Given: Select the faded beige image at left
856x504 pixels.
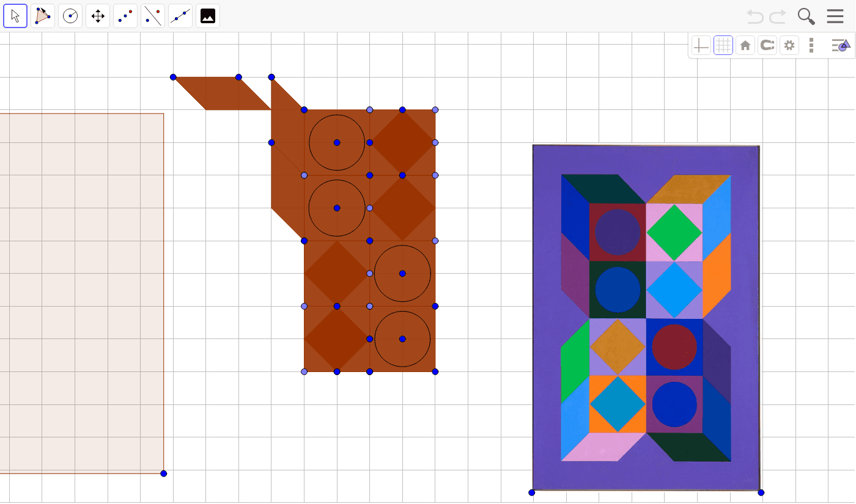Looking at the screenshot, I should point(81,293).
